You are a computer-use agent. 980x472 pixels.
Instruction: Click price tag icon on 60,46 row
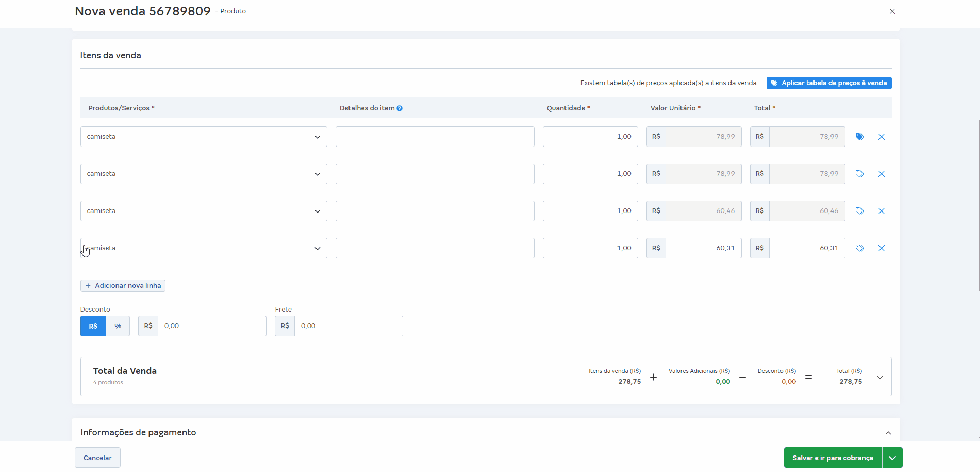click(x=859, y=211)
